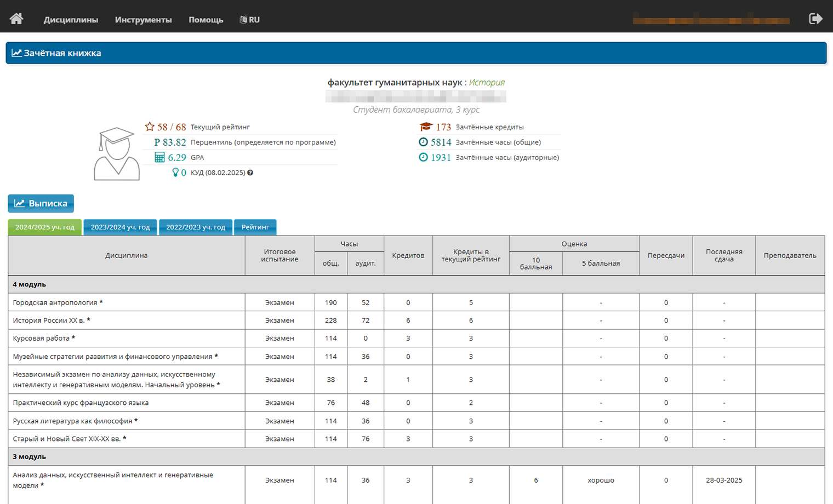Switch to the 2023/2024 уч. год tab
This screenshot has width=833, height=504.
[x=120, y=227]
